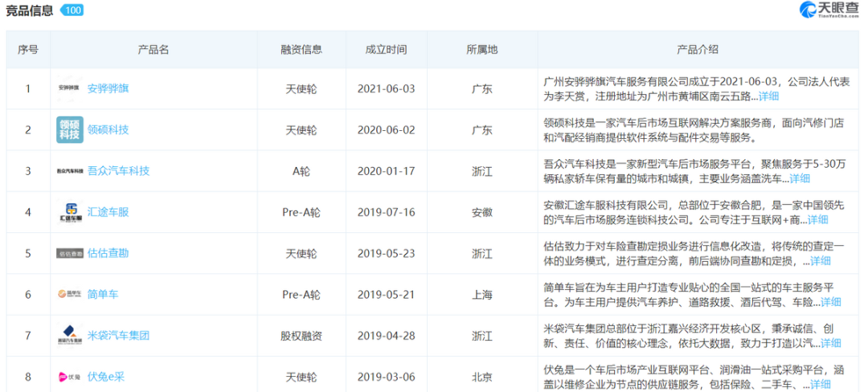This screenshot has height=392, width=868.
Task: Click the 汇途车服 logo icon
Action: [70, 212]
